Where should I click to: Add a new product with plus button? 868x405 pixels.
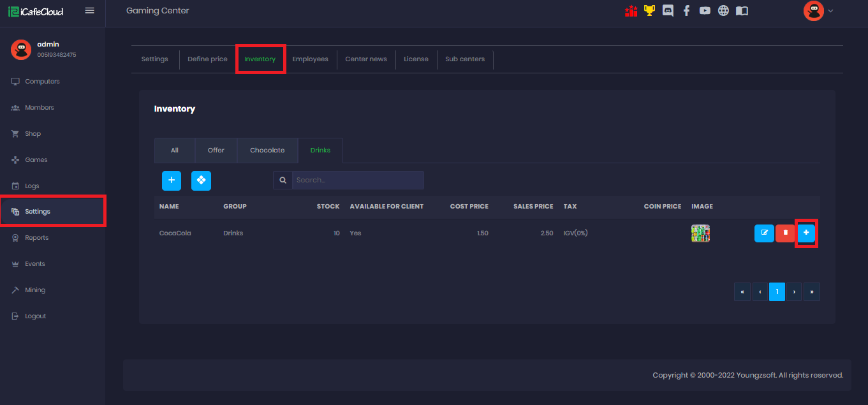[172, 180]
